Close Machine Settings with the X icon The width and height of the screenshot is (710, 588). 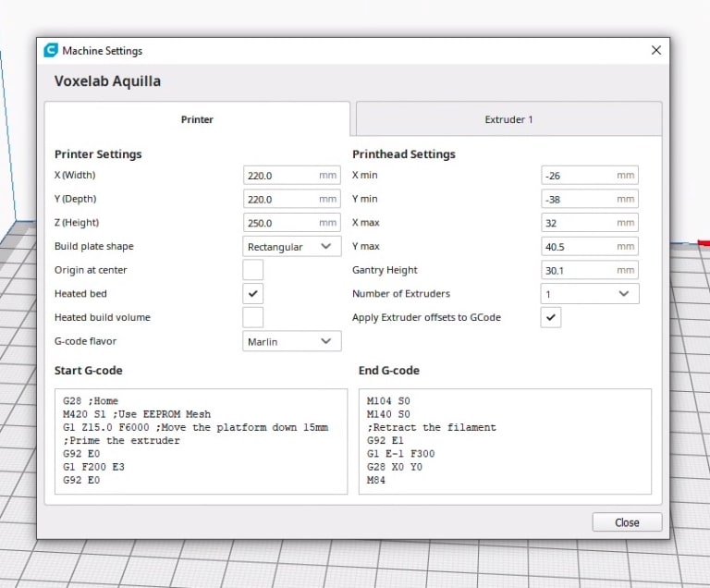pyautogui.click(x=656, y=50)
